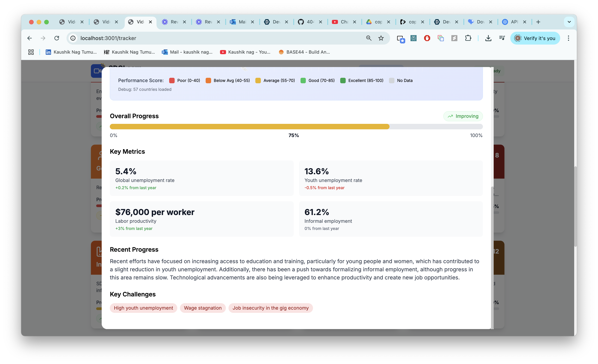Open the downloads tray icon
Viewport: 598px width, 364px height.
(x=488, y=38)
